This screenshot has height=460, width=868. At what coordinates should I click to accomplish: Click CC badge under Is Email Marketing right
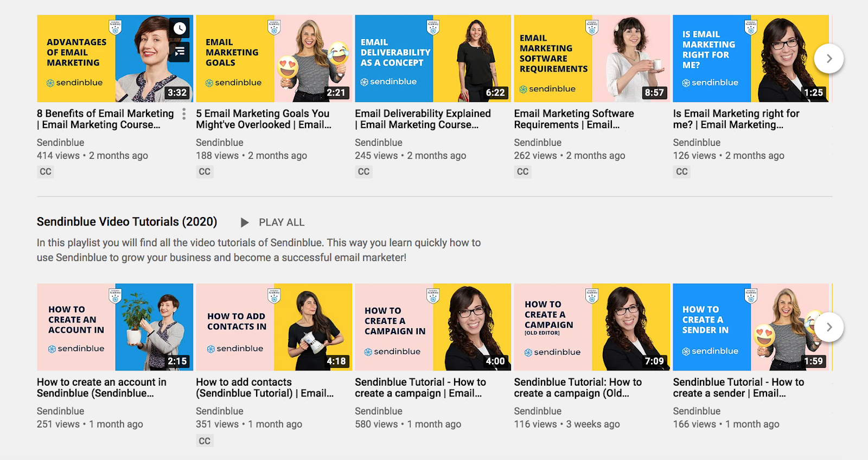click(x=682, y=172)
